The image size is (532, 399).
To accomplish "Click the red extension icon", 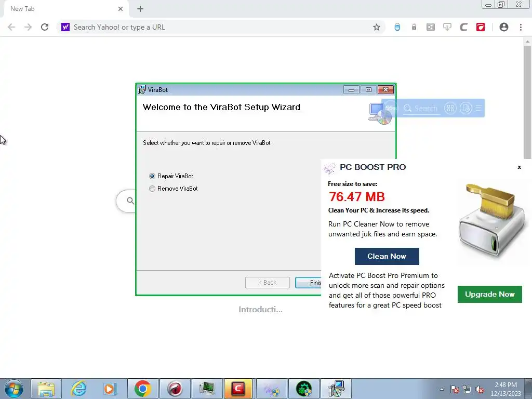I will tap(481, 27).
